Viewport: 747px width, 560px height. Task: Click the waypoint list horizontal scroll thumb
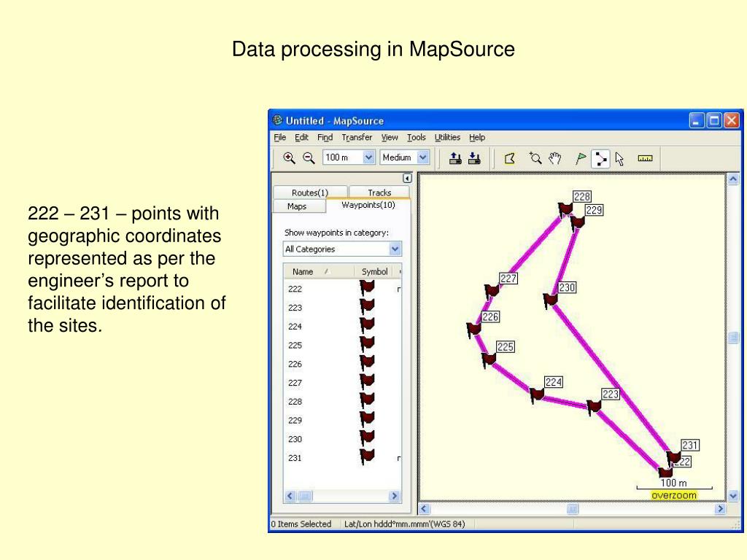coord(305,496)
